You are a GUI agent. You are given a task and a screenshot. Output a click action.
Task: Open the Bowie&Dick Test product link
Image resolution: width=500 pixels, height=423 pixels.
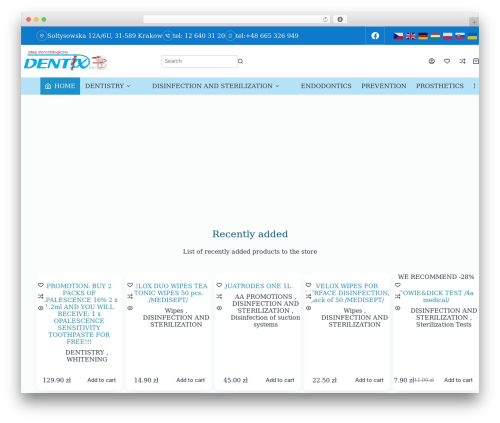(436, 296)
